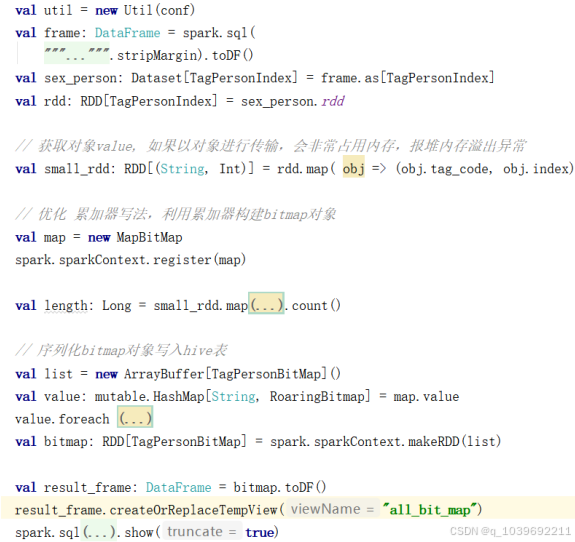The image size is (575, 542).
Task: Click the true keyword in show call
Action: click(x=260, y=532)
